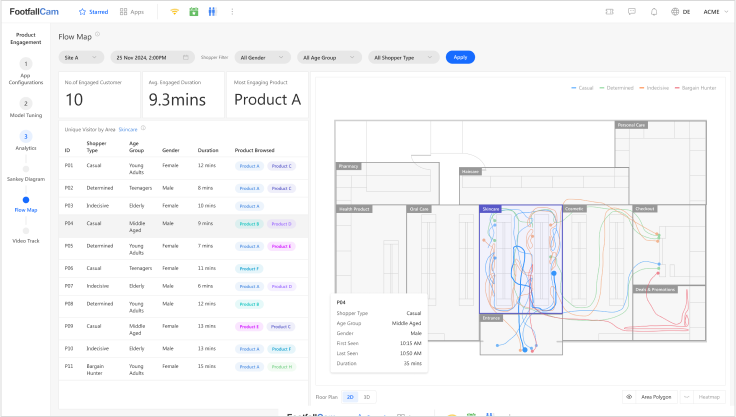The height and width of the screenshot is (417, 736).
Task: Open the Starred favorites view
Action: click(94, 12)
